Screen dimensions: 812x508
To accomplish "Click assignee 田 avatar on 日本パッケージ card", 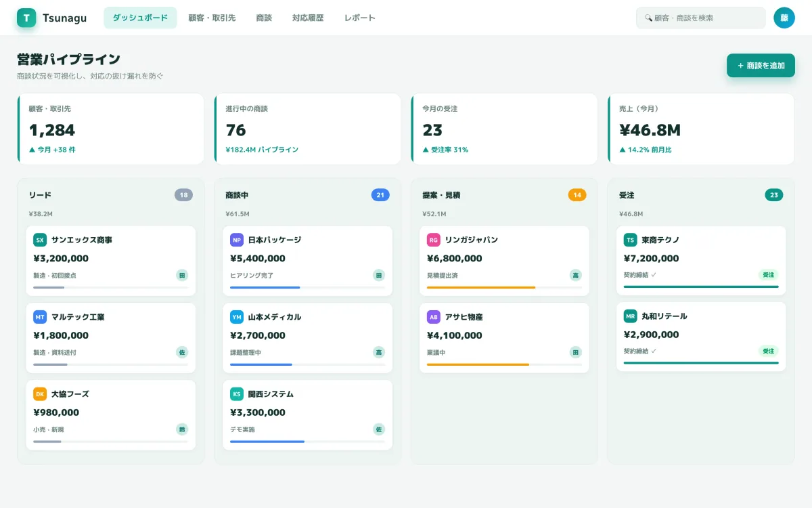I will 379,275.
